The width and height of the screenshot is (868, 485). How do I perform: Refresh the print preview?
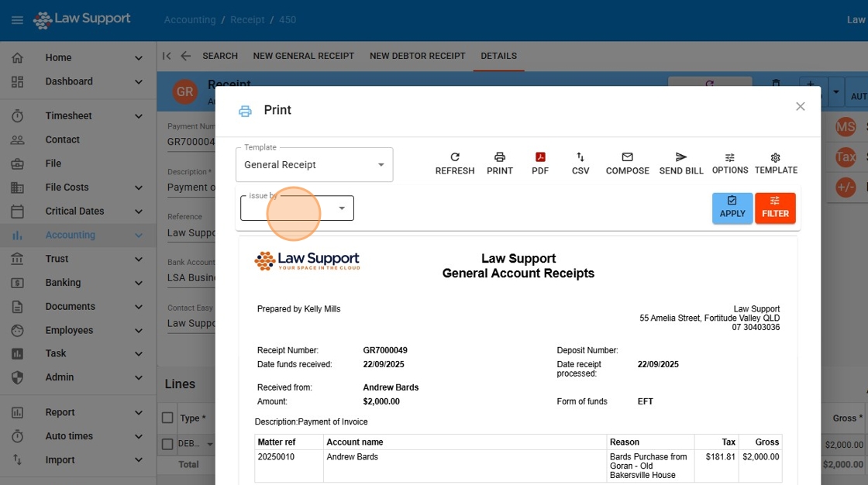pyautogui.click(x=454, y=163)
